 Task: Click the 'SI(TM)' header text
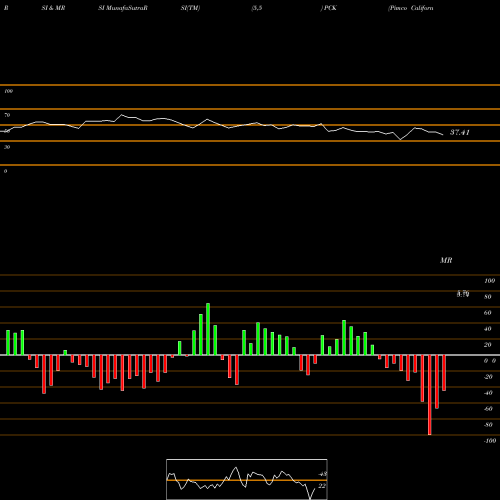click(190, 8)
